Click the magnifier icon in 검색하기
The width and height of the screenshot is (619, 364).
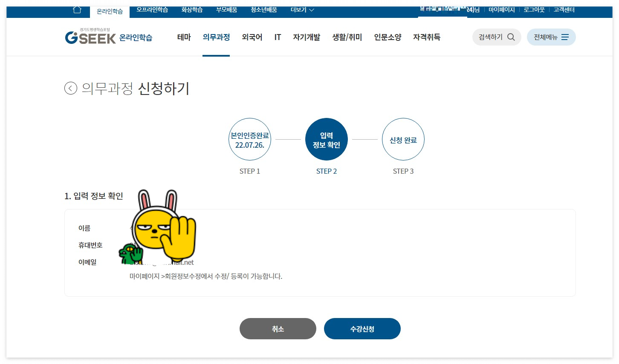tap(511, 37)
